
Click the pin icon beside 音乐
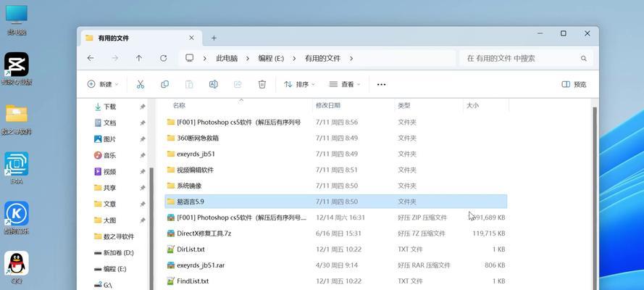pyautogui.click(x=143, y=155)
